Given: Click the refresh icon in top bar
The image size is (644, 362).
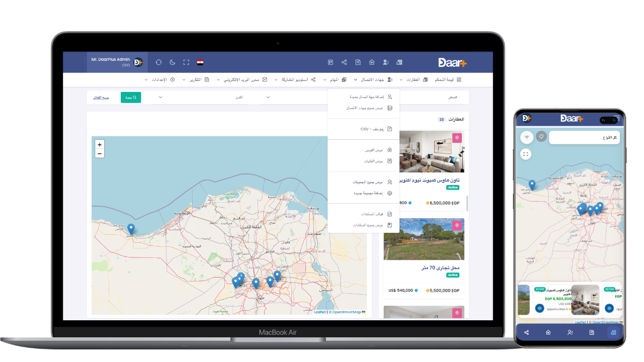Looking at the screenshot, I should pyautogui.click(x=158, y=62).
